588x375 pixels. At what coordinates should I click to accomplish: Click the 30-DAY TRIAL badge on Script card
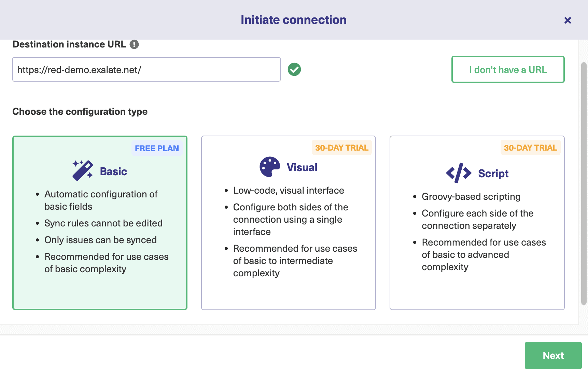[530, 148]
